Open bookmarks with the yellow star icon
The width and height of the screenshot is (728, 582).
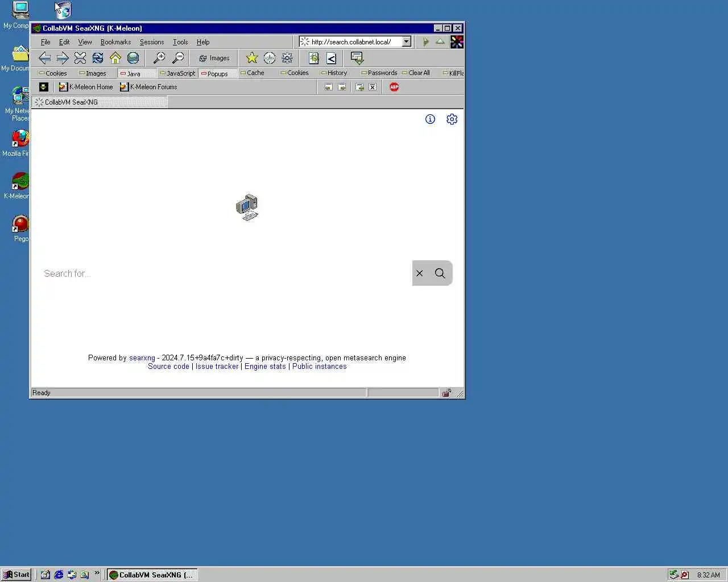click(252, 58)
